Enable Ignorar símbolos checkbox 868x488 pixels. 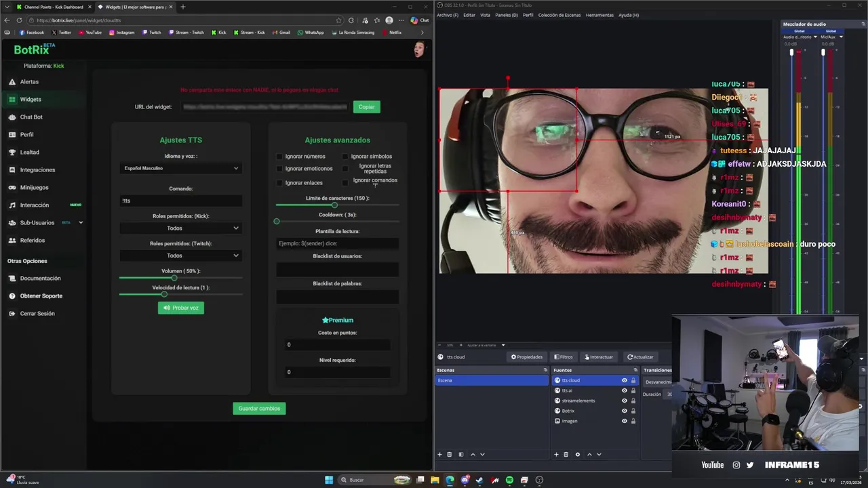click(x=345, y=157)
